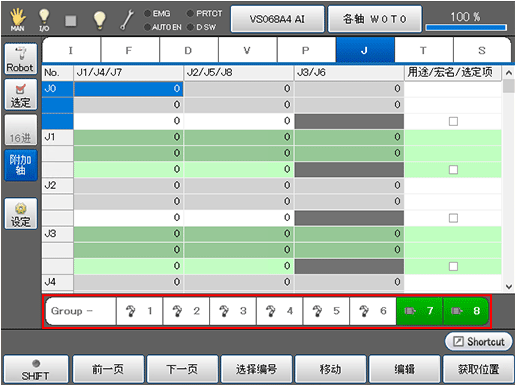Select the J0 J1/J4/J7 value cell
The image size is (515, 385).
[128, 89]
